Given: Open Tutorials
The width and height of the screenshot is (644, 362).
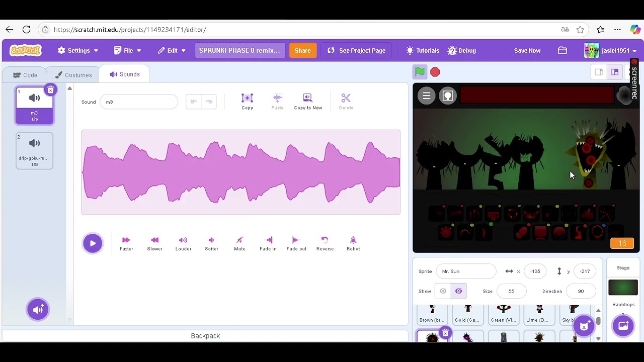Looking at the screenshot, I should [x=423, y=50].
